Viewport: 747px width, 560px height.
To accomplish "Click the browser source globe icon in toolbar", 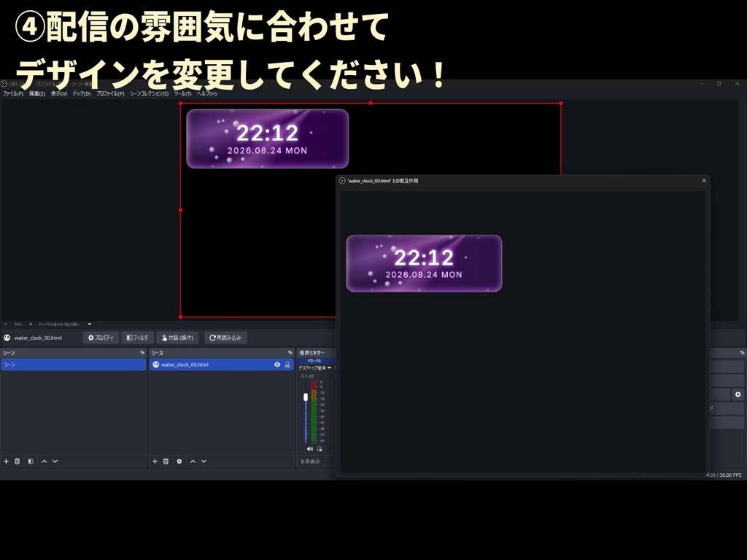I will pos(7,338).
